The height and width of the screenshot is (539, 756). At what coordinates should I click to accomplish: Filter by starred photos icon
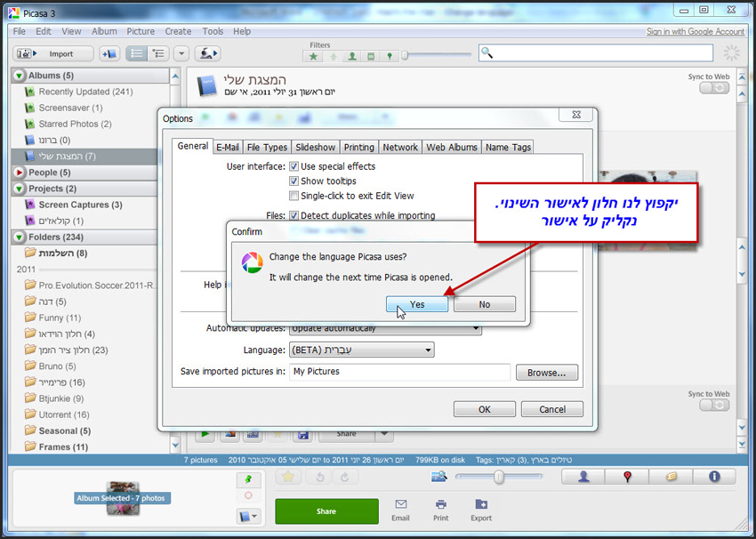(313, 56)
